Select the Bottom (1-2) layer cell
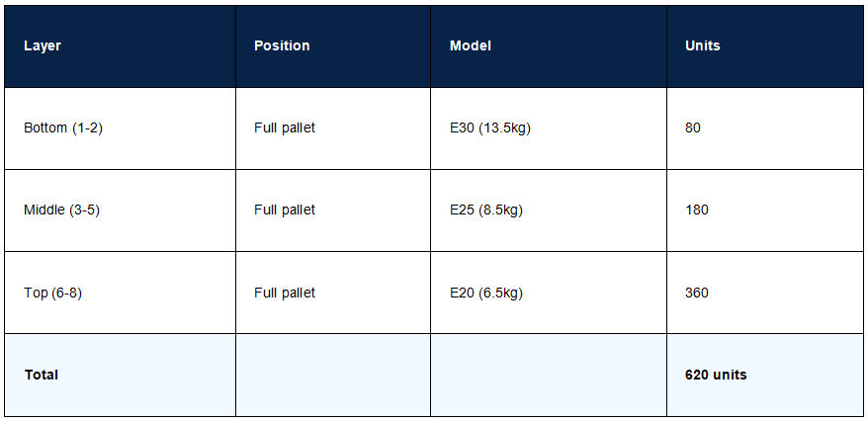The image size is (868, 422). pos(121,128)
